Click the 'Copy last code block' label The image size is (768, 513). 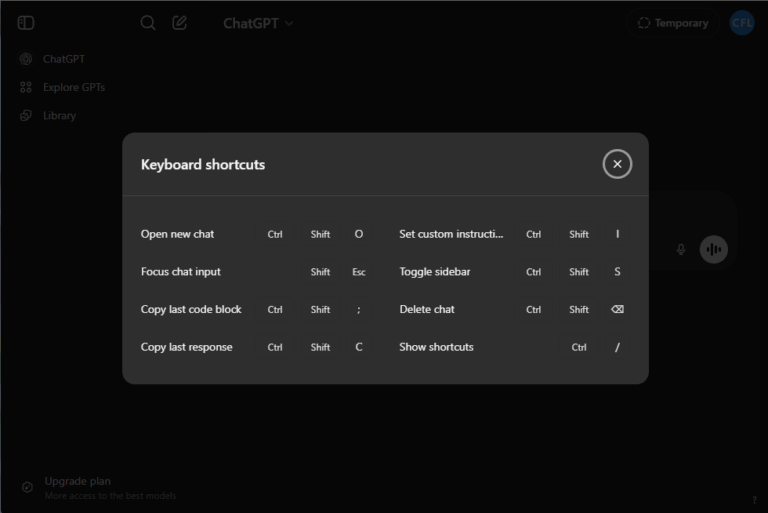pyautogui.click(x=191, y=310)
